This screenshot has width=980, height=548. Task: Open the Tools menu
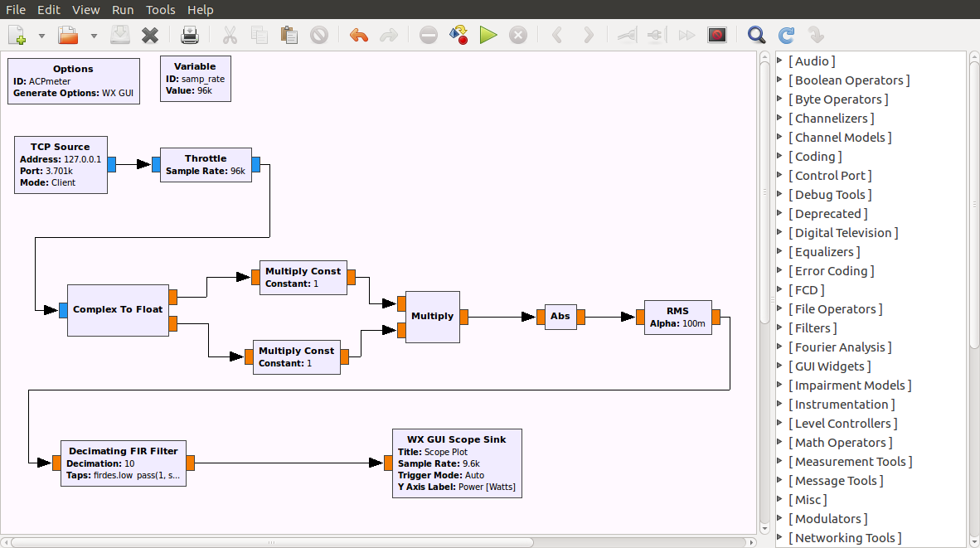(x=160, y=10)
